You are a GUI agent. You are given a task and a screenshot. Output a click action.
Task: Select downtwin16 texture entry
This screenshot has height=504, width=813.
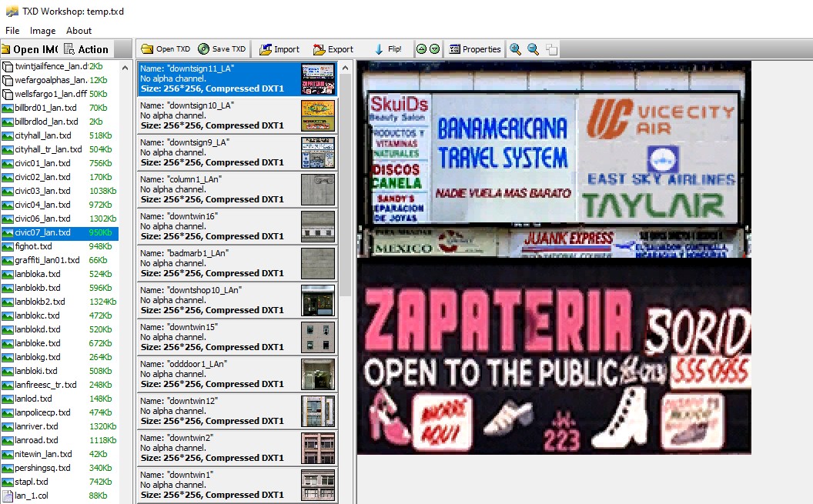pos(237,226)
